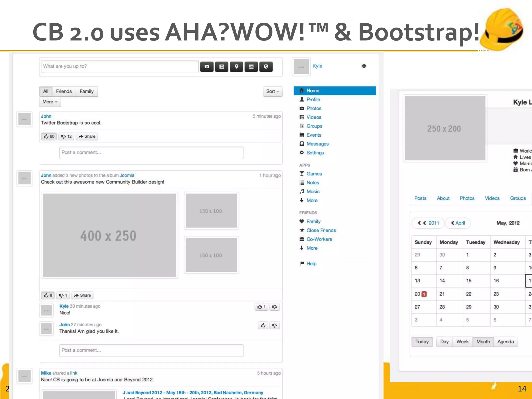532x399 pixels.
Task: Open Family friends list
Action: [313, 221]
